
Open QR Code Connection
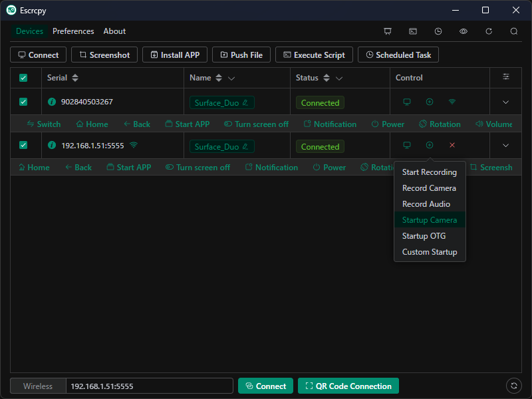(348, 386)
